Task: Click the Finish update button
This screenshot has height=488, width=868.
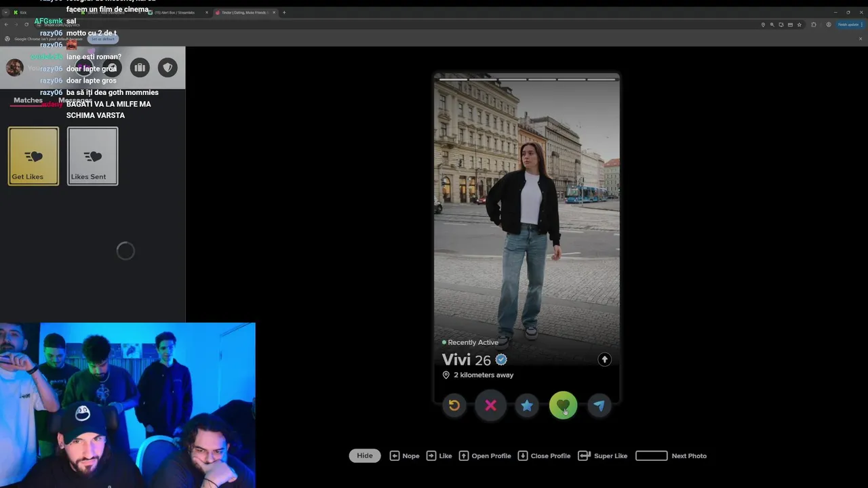Action: pos(850,24)
